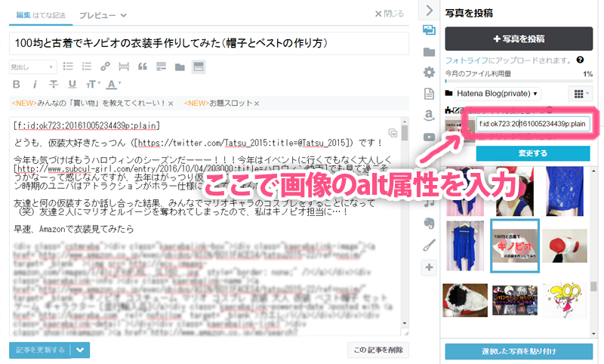Open the past articles document icon

(x=429, y=94)
